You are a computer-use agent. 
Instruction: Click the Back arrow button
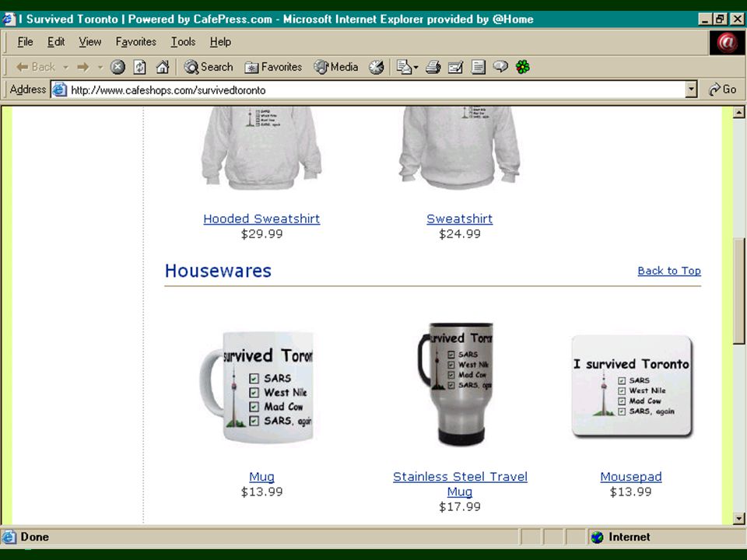point(36,67)
